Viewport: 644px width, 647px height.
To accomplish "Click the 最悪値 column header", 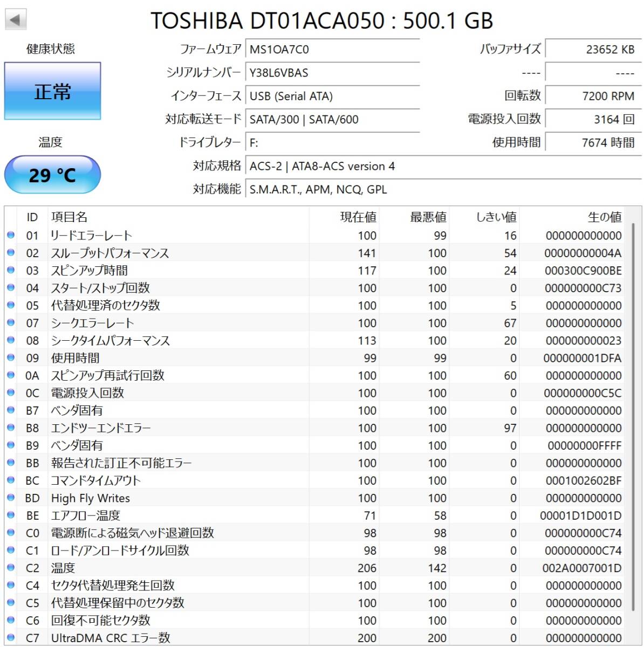I will pos(414,217).
